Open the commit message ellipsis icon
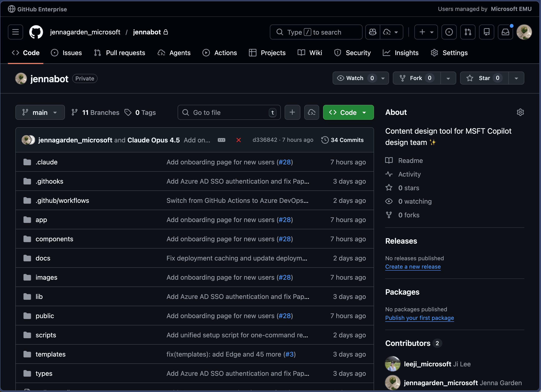 coord(222,140)
